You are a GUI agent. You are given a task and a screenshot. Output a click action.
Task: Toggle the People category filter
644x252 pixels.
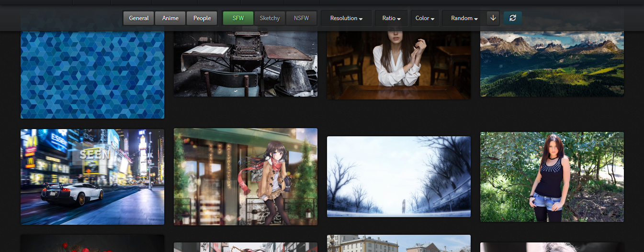(202, 18)
